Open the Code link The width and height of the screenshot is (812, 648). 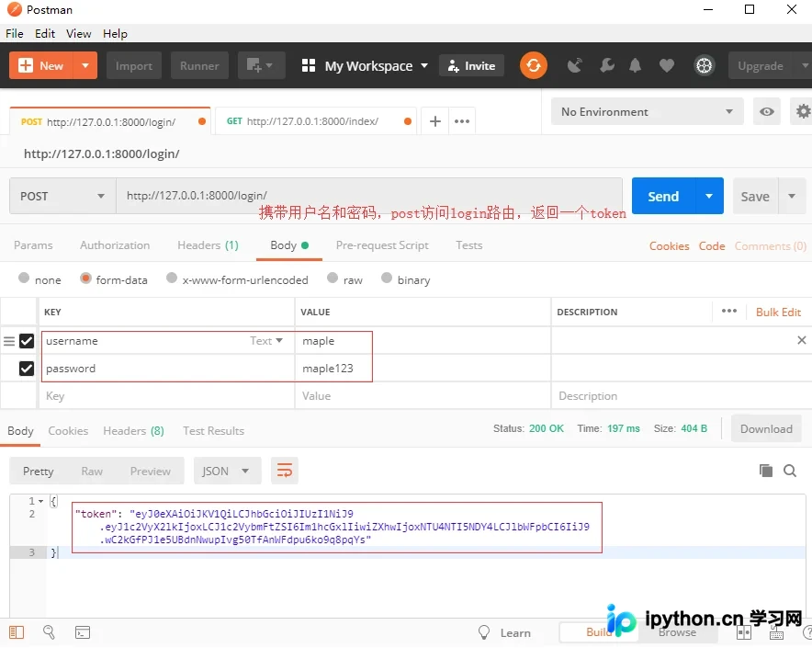point(712,245)
